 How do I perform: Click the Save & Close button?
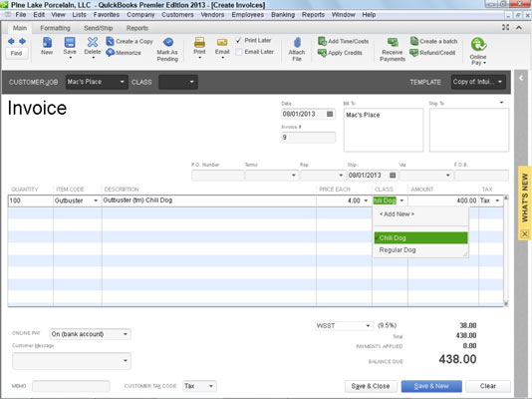pos(371,386)
